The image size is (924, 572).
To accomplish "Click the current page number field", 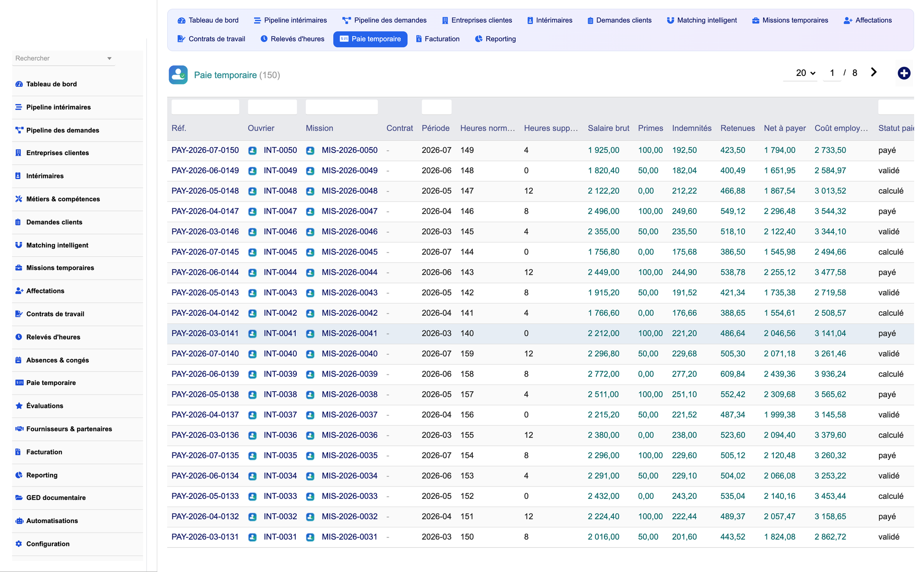I will click(x=832, y=73).
